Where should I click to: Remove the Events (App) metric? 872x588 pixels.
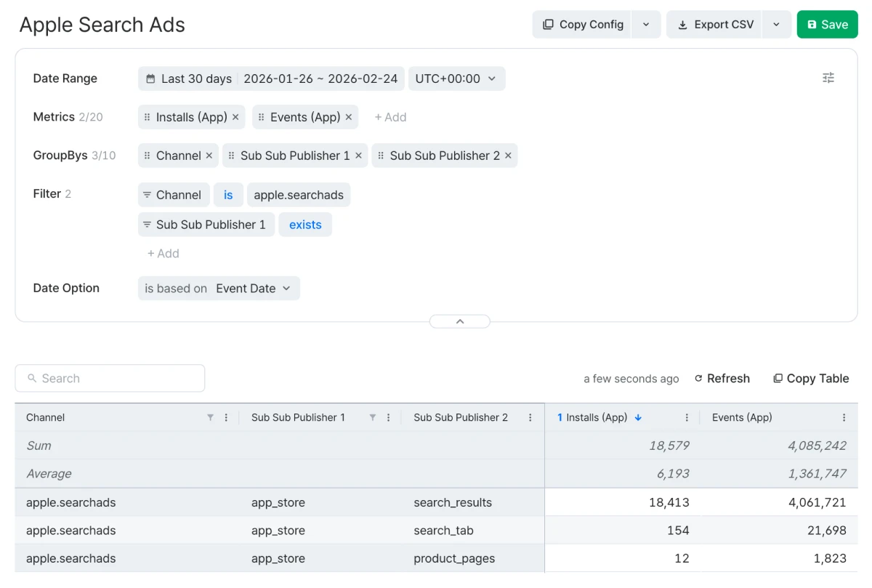[x=349, y=117]
